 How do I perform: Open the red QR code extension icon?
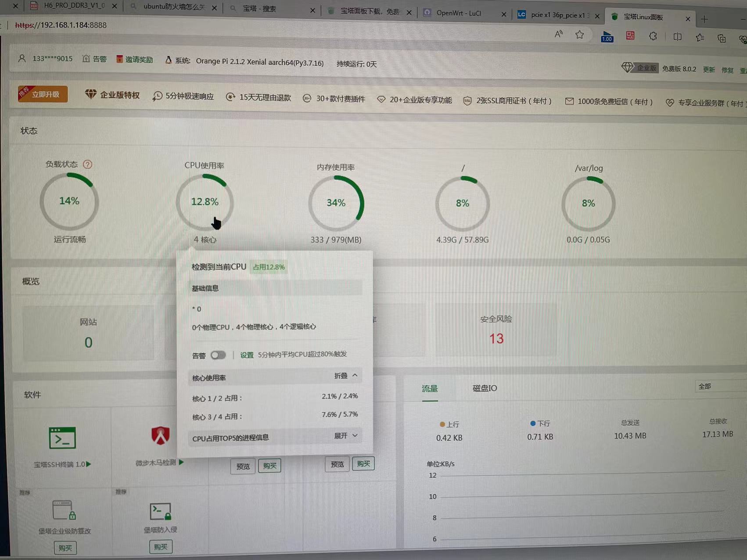coord(630,36)
